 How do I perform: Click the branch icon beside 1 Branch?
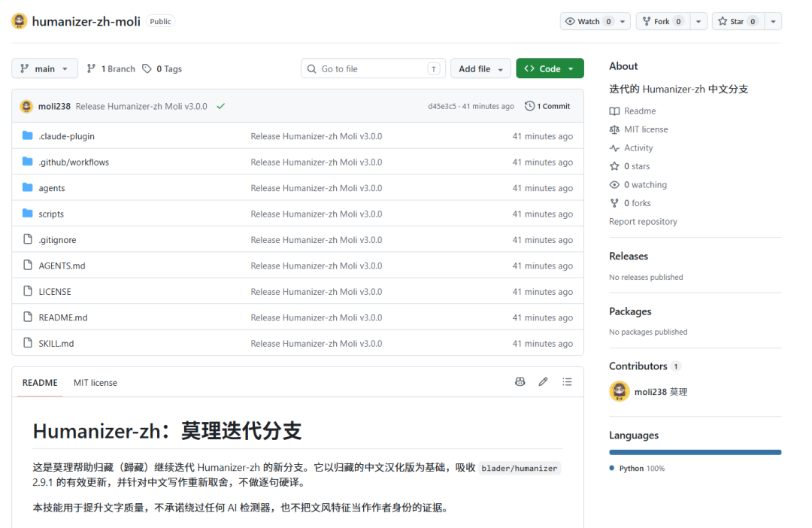click(x=91, y=68)
